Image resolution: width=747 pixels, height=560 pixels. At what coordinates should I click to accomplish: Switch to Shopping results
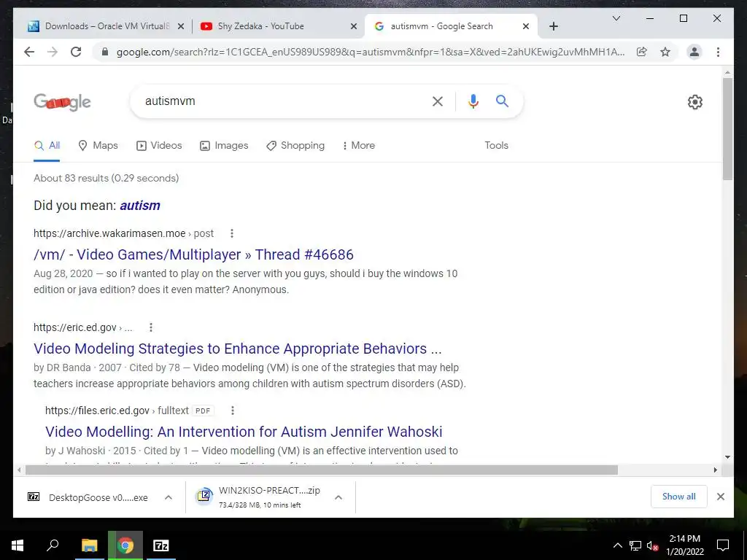click(295, 145)
